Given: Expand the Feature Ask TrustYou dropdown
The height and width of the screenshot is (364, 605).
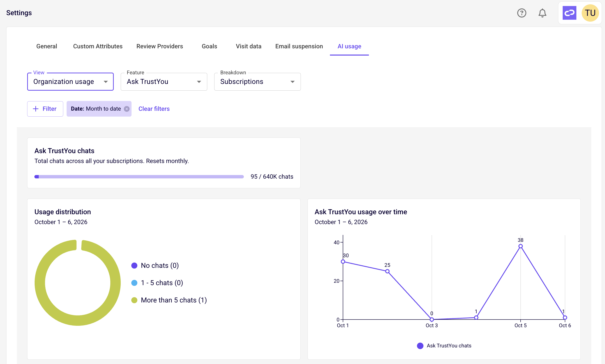Looking at the screenshot, I should tap(164, 82).
